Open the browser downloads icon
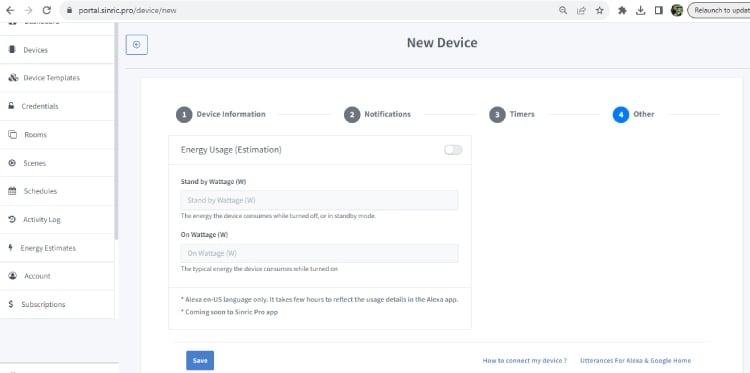 [x=640, y=10]
